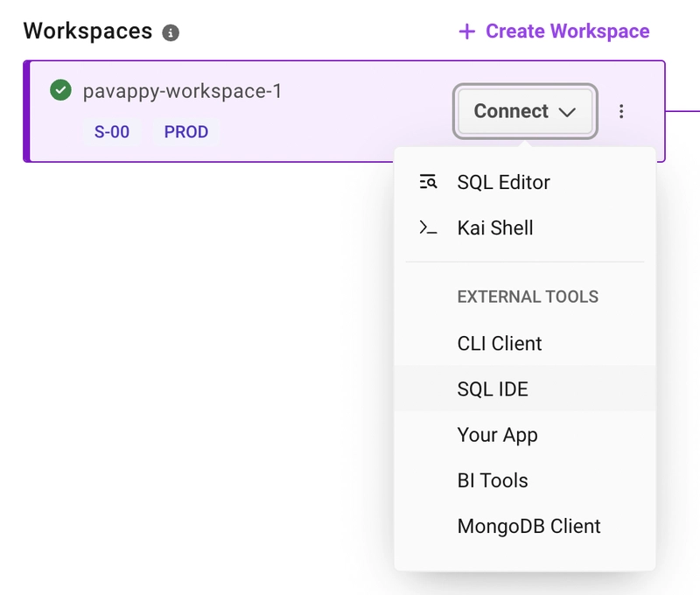700x595 pixels.
Task: Click the Create Workspace link
Action: (x=554, y=31)
